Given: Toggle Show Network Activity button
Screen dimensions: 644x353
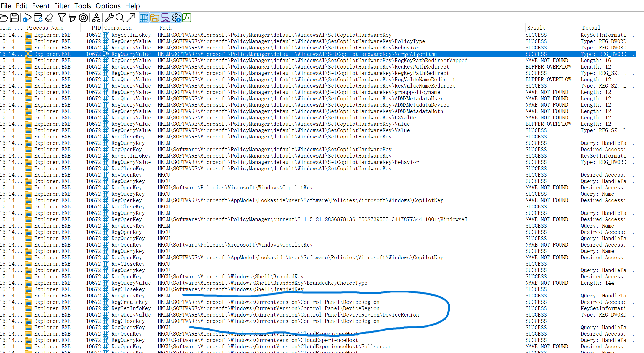Looking at the screenshot, I should point(165,18).
